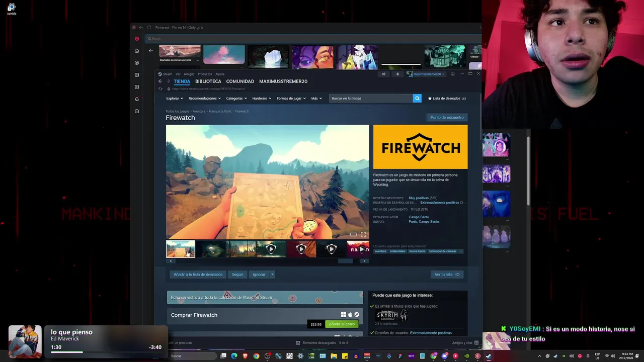This screenshot has height=362, width=644.
Task: Open the maximusstremer20 account dropdown
Action: pyautogui.click(x=426, y=74)
